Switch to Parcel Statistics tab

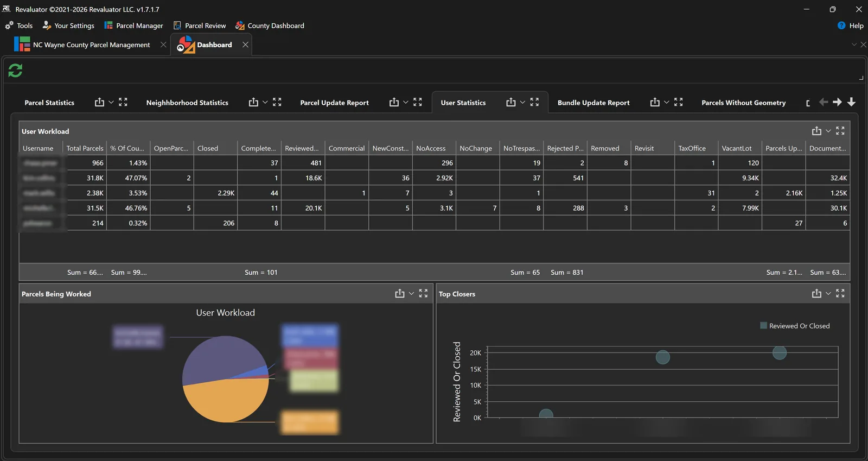tap(49, 103)
